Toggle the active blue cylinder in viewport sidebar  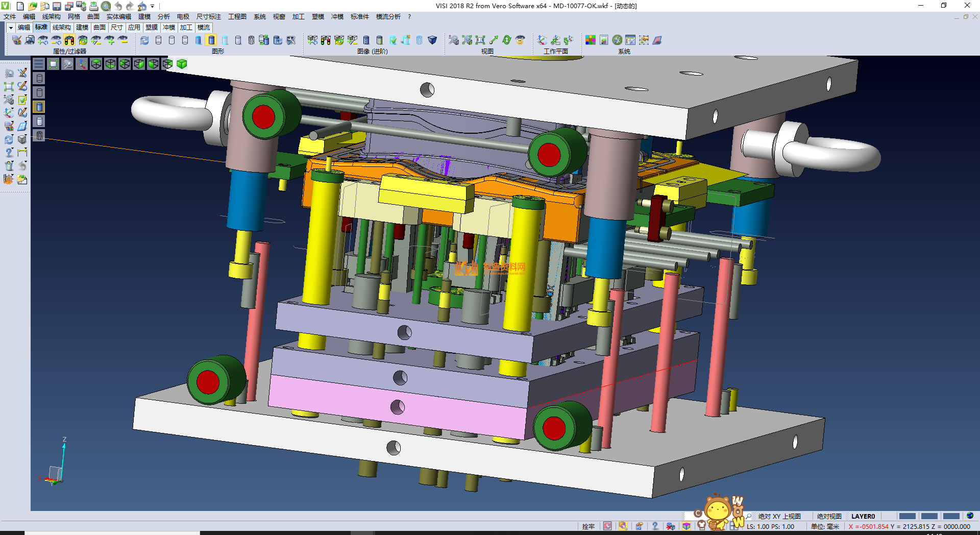39,107
